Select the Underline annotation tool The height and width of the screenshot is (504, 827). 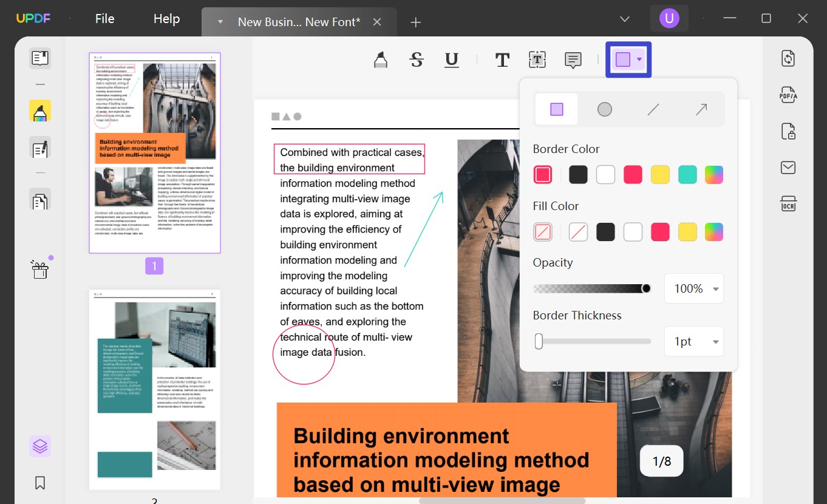[452, 60]
